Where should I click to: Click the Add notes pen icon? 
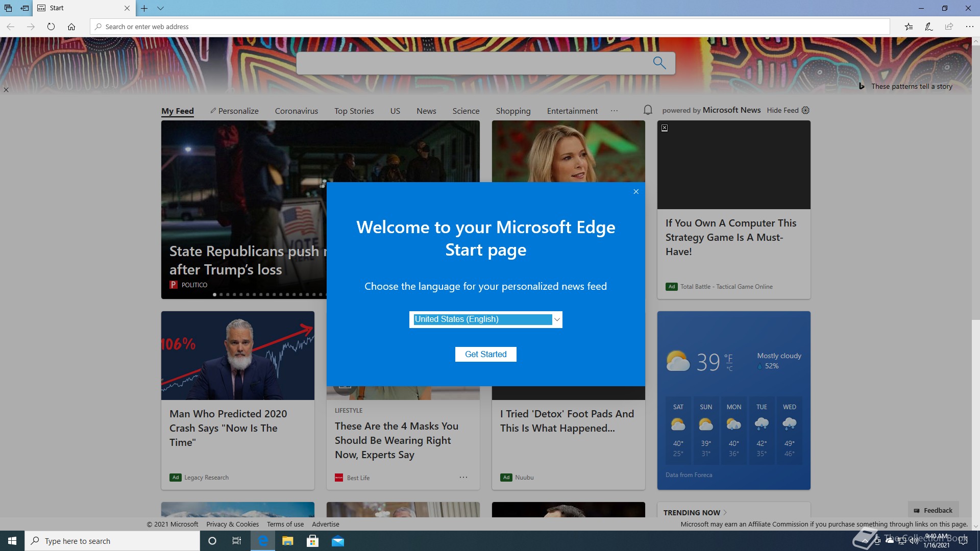point(929,27)
